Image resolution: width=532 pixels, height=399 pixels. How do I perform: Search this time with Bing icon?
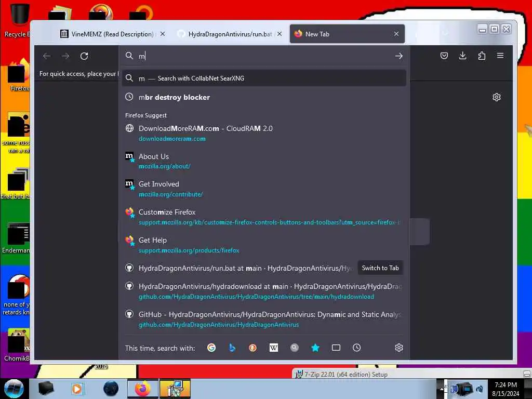[x=232, y=348]
